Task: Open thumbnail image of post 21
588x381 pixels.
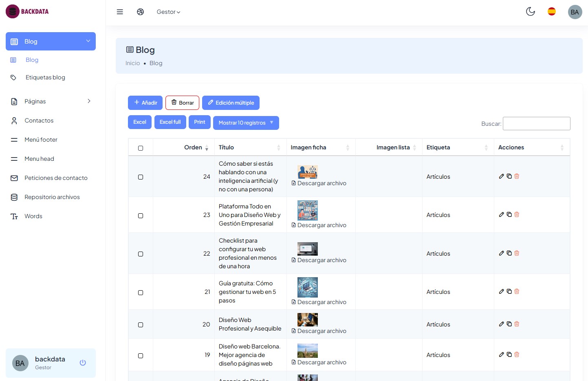Action: pos(308,287)
